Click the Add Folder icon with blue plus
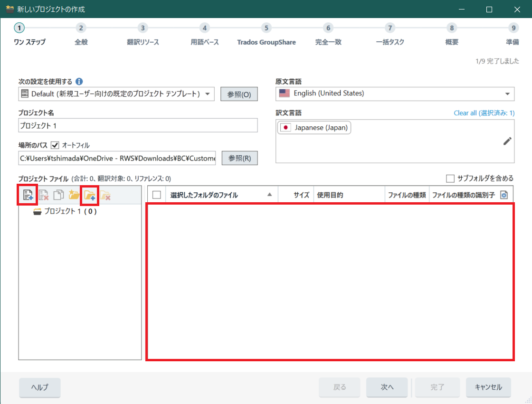 (x=90, y=195)
